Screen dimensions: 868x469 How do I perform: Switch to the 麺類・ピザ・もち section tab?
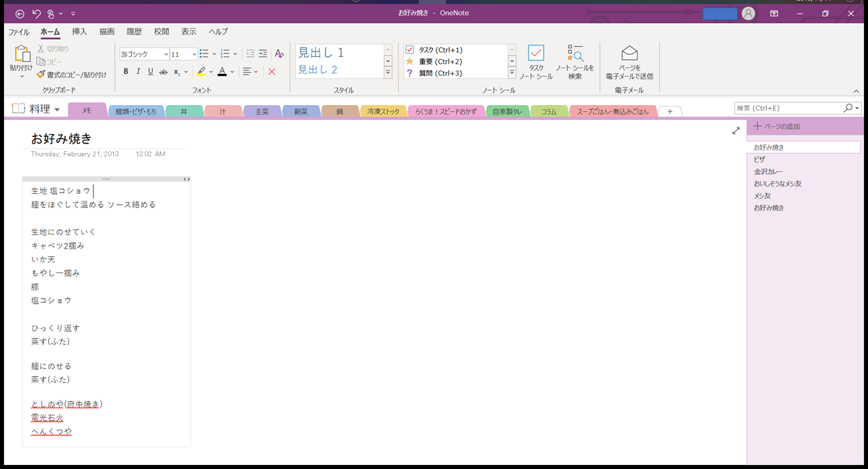pyautogui.click(x=136, y=111)
